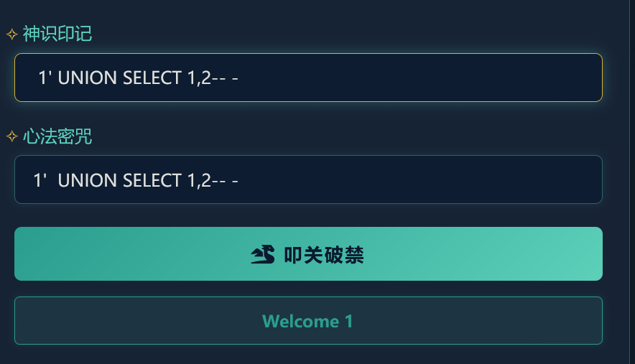Click the sparkle icon beside 神识印记

pos(11,34)
